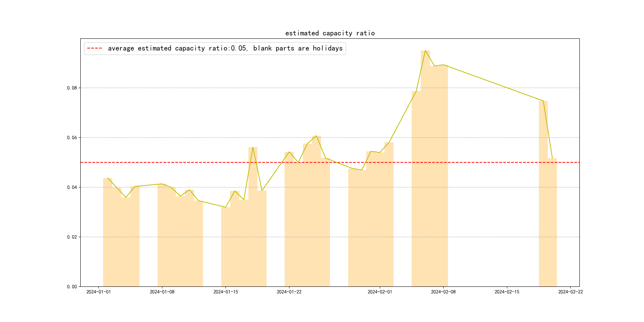This screenshot has width=644, height=322.
Task: Click the 2024-02-08 x-axis label
Action: (443, 292)
